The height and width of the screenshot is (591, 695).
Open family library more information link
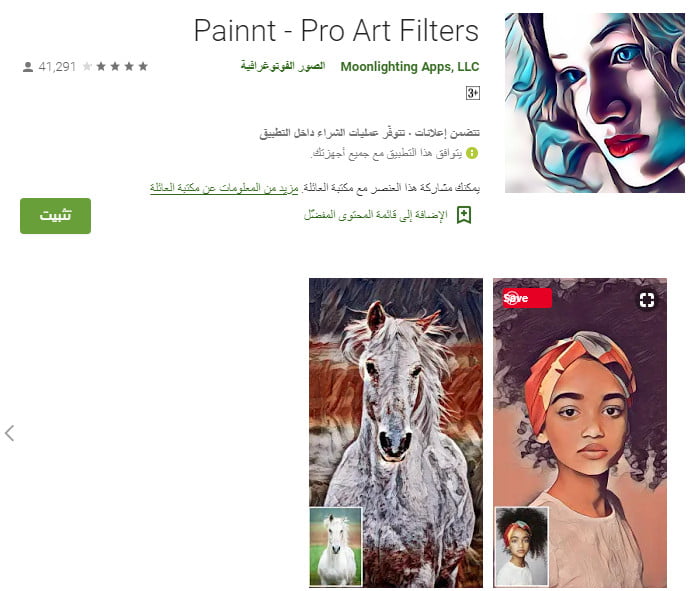point(224,188)
